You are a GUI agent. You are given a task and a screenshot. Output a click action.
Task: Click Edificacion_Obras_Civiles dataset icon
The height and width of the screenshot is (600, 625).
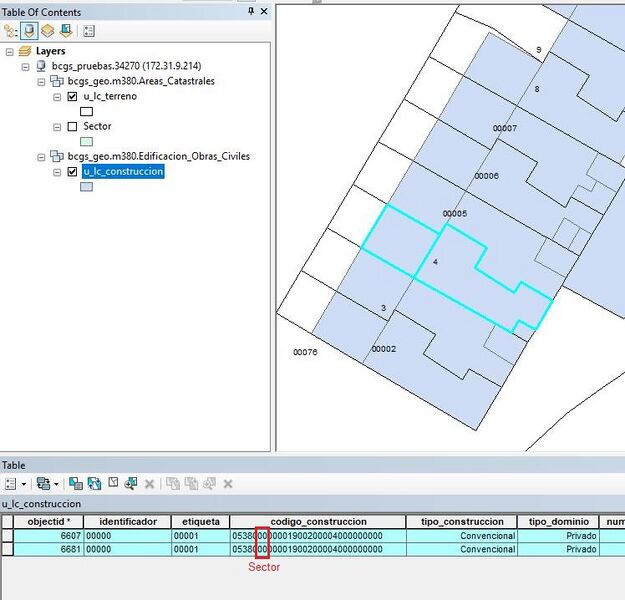(57, 156)
